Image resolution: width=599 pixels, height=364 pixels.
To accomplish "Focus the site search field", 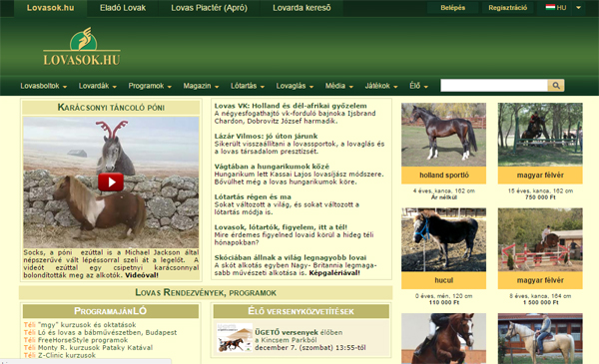I will pyautogui.click(x=494, y=86).
